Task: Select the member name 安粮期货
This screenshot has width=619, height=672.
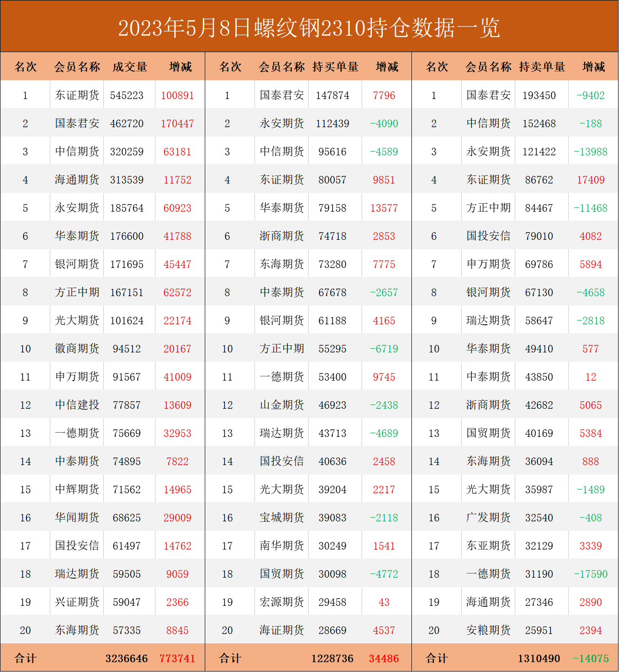Action: coord(488,630)
